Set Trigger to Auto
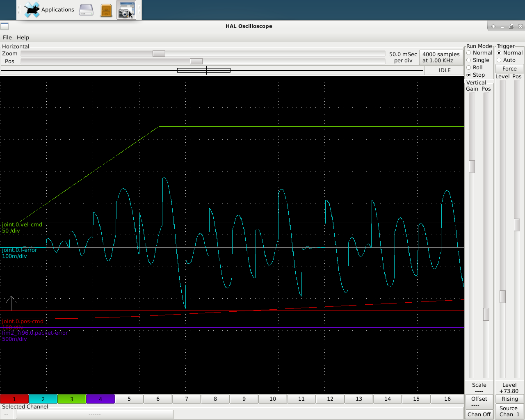This screenshot has height=420, width=525. click(x=506, y=60)
